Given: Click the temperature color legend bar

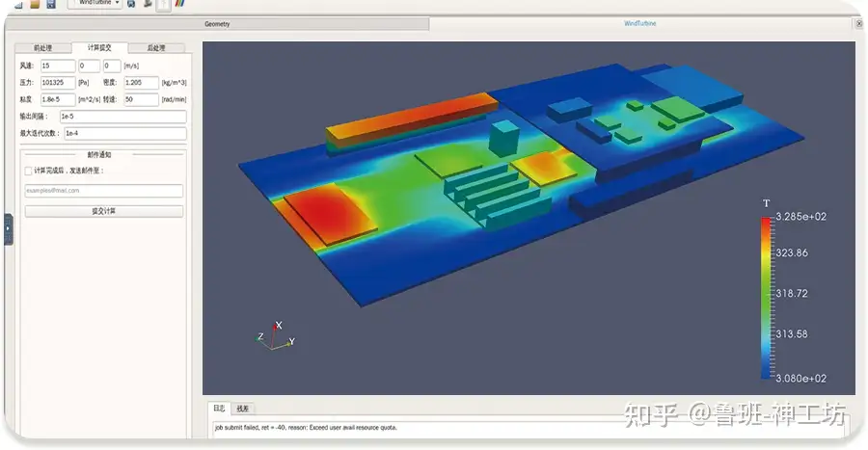Looking at the screenshot, I should [767, 298].
